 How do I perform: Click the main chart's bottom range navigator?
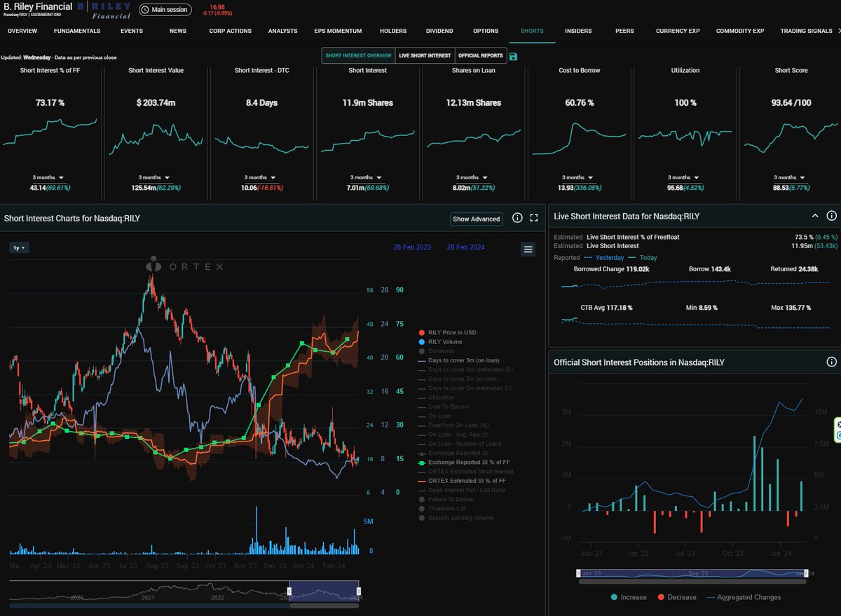(x=186, y=592)
